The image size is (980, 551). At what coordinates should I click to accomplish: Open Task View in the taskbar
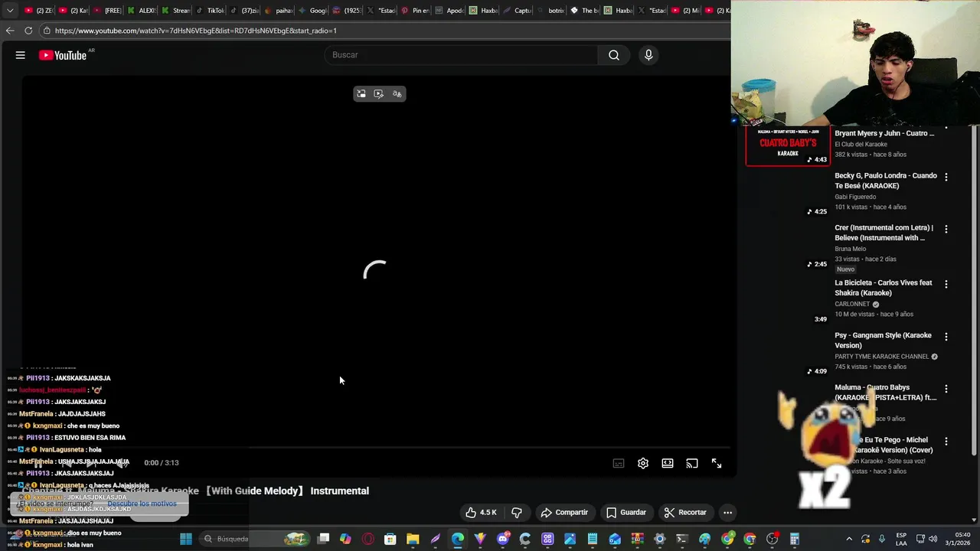pos(323,539)
